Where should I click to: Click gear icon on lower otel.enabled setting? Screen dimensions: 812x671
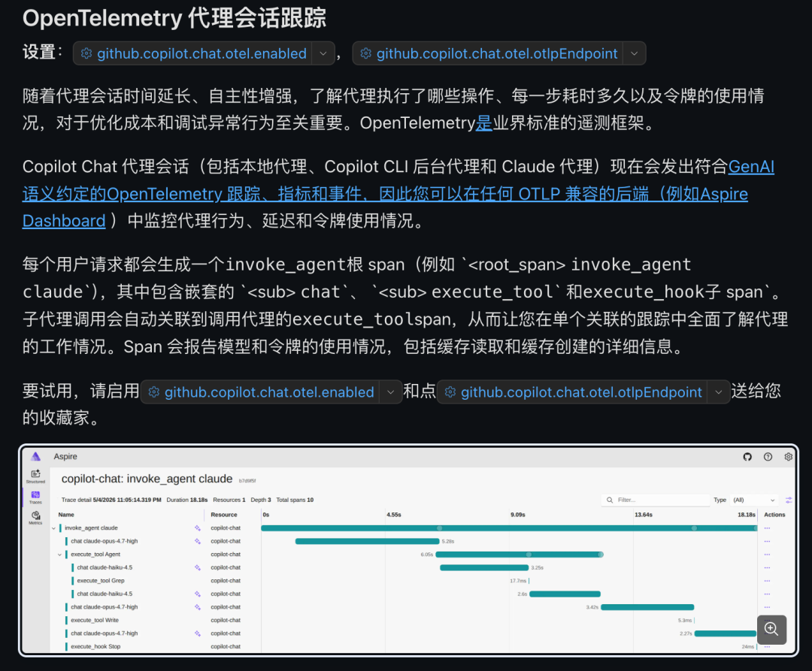click(154, 392)
